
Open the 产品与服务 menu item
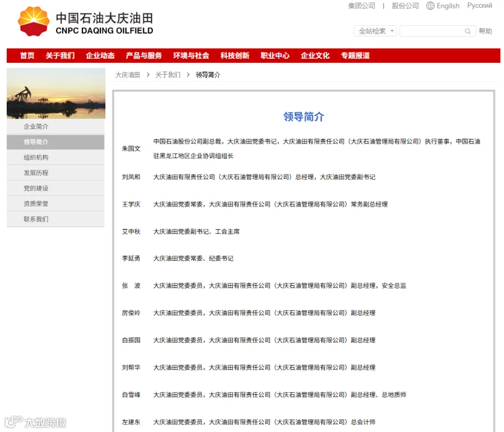pyautogui.click(x=144, y=55)
